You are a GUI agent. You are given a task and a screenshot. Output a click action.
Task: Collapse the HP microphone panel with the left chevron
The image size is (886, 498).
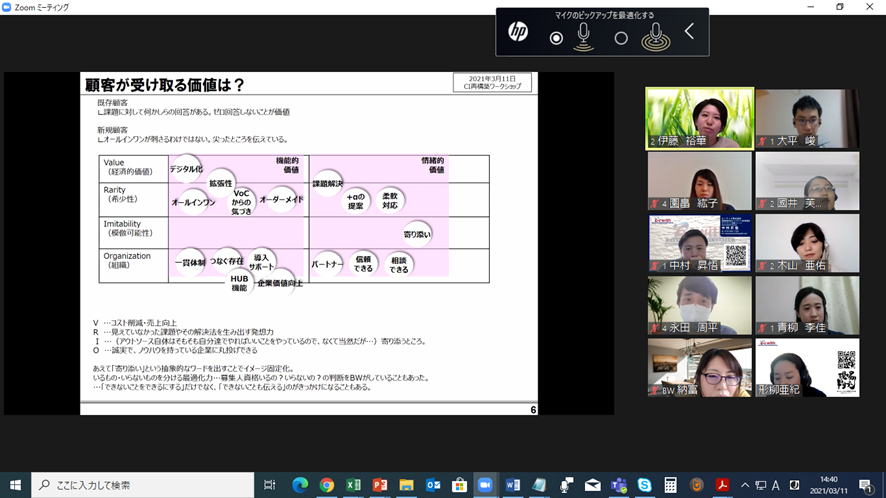pos(689,31)
